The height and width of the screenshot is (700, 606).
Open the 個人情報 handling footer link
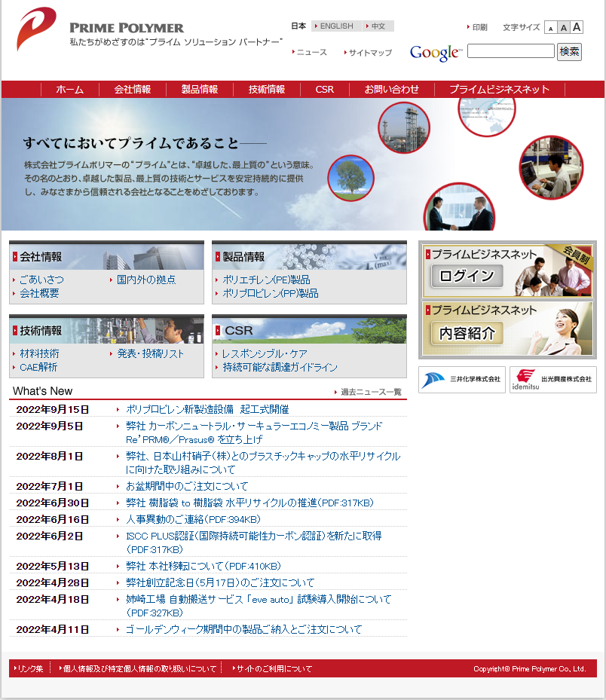coord(139,669)
